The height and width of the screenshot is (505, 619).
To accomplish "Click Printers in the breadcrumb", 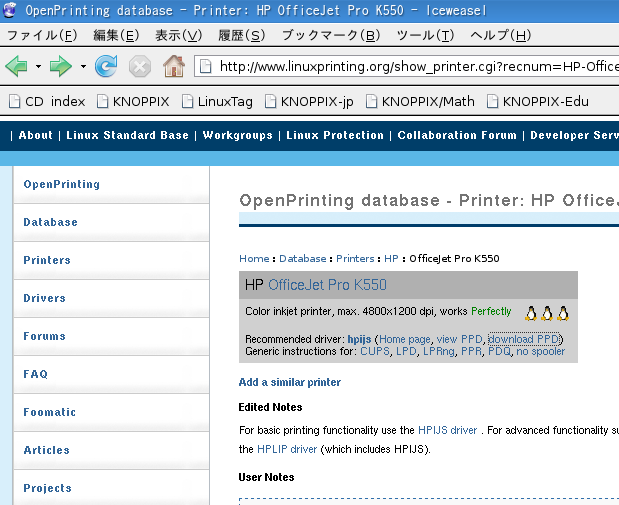I will click(x=355, y=259).
